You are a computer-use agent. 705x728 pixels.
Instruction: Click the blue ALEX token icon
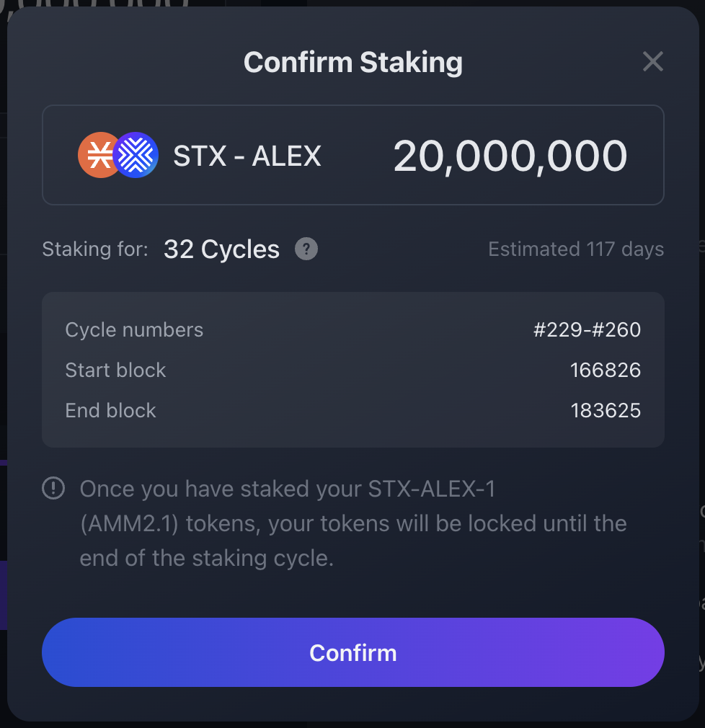point(136,154)
